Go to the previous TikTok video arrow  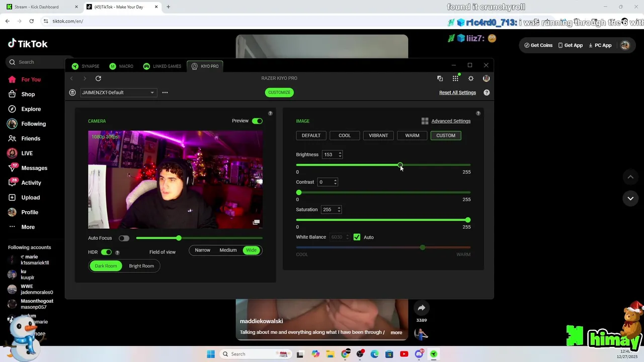(x=630, y=177)
